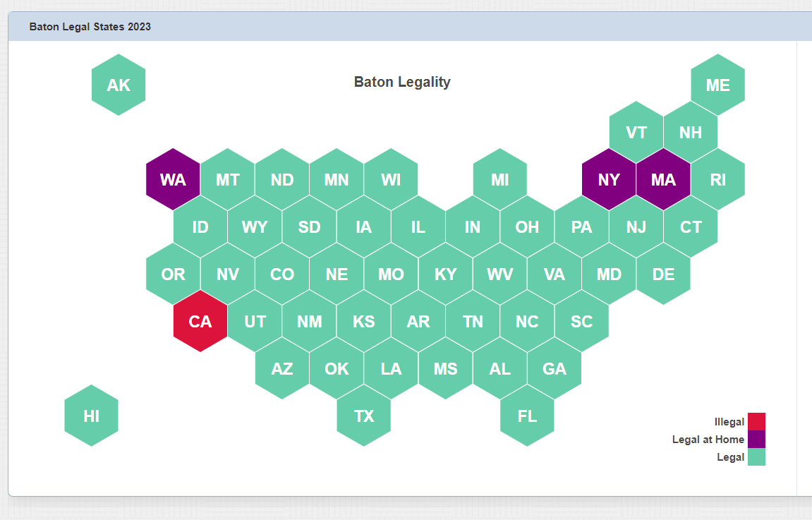Image resolution: width=812 pixels, height=520 pixels.
Task: Click the Alaska hexagon
Action: 119,85
